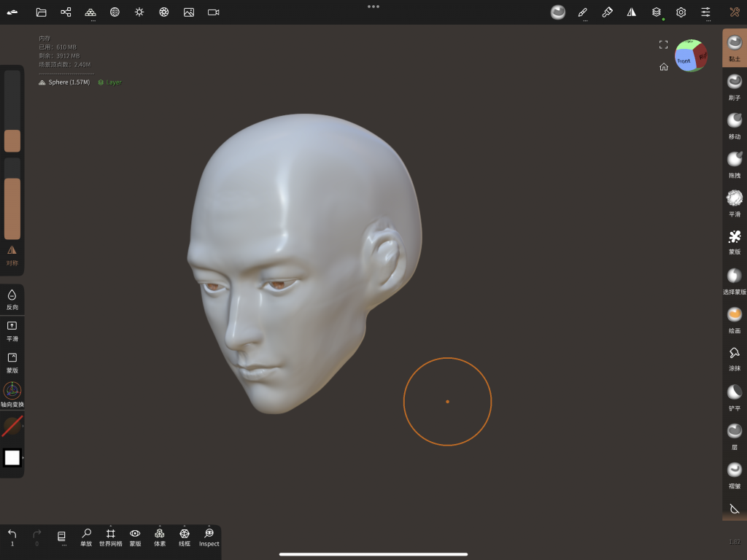Toggle fullscreen viewport brackets icon
Screen dimensions: 747x560
[x=664, y=44]
